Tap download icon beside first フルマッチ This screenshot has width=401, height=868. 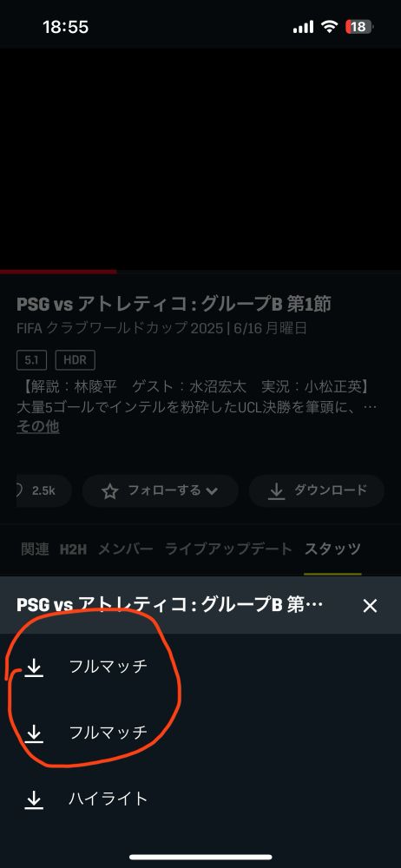35,667
